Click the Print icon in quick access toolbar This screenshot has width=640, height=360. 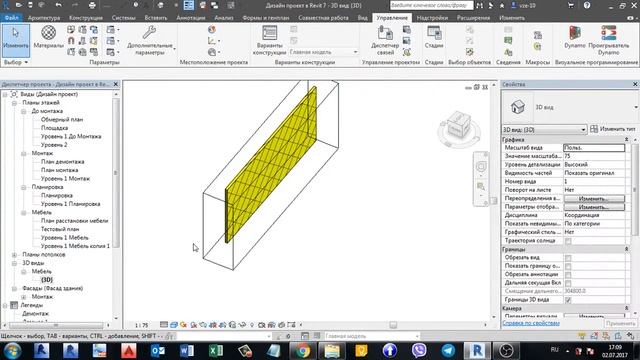pos(92,5)
